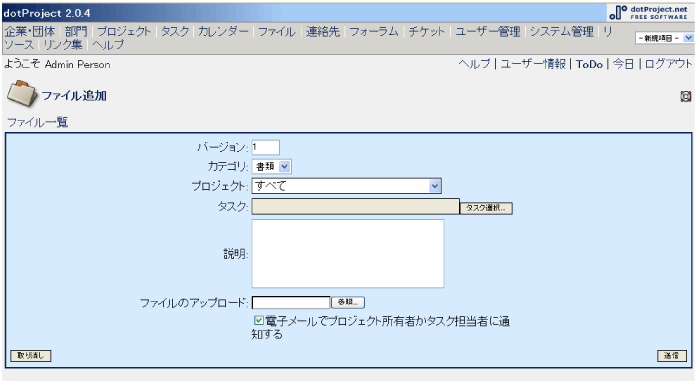Open the カテゴリ dropdown showing 書類
Viewport: 700px width, 385px height.
click(x=272, y=167)
